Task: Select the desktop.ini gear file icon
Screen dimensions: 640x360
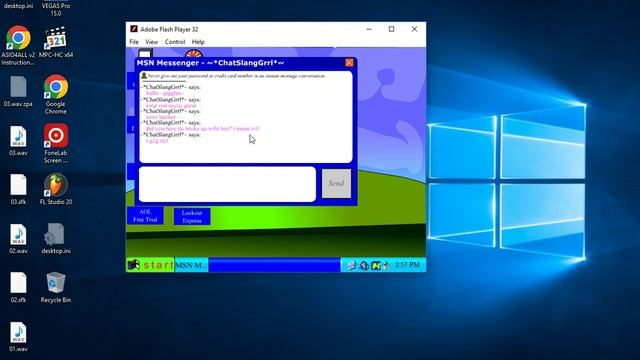Action: pyautogui.click(x=56, y=238)
